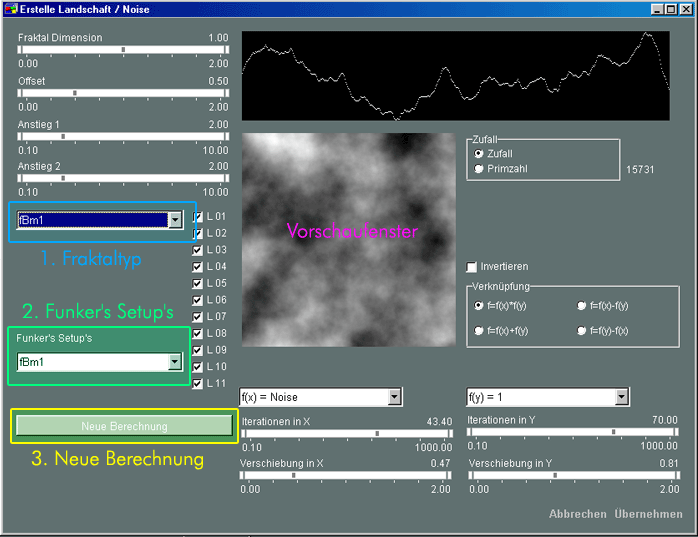
Task: Click the window title bar application icon
Action: pyautogui.click(x=10, y=9)
